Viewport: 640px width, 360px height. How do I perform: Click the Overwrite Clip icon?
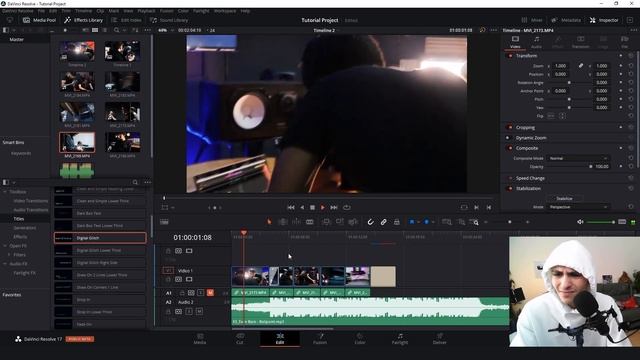pyautogui.click(x=340, y=222)
